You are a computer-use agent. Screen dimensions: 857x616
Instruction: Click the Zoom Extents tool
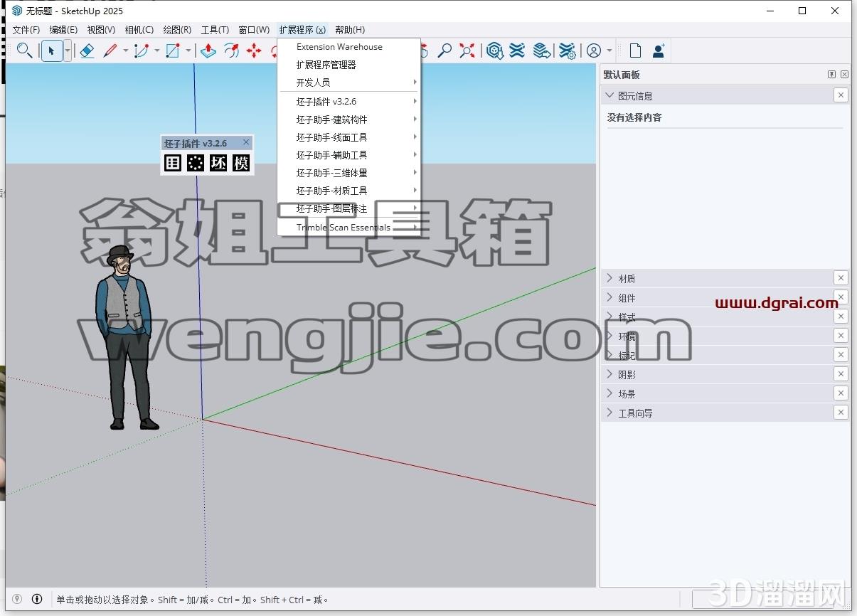point(467,51)
